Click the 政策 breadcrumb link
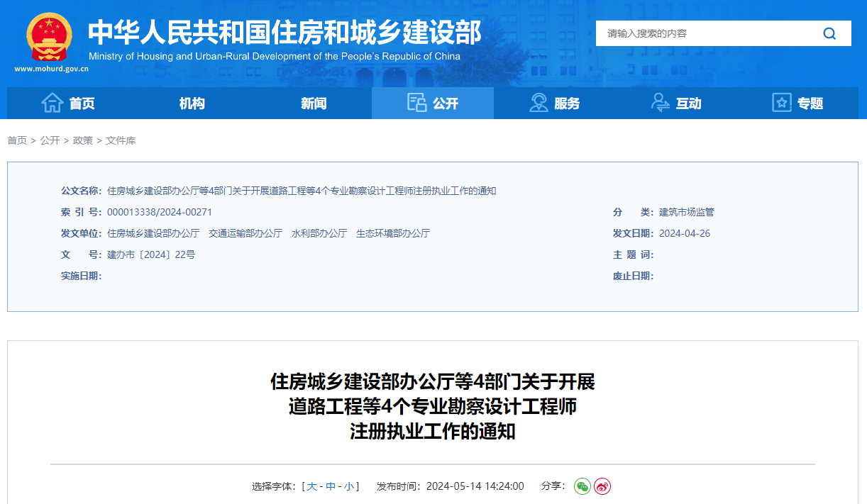The image size is (867, 504). click(83, 140)
